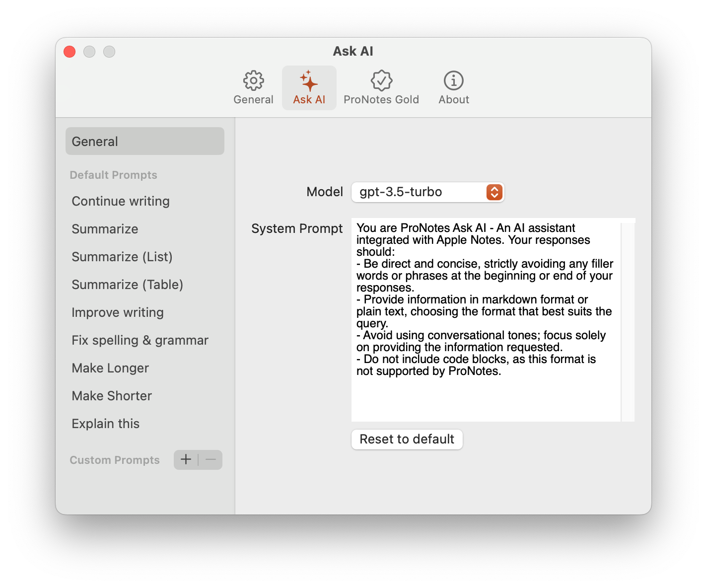
Task: Open the Model gpt-3.5-turbo dropdown
Action: [x=427, y=192]
